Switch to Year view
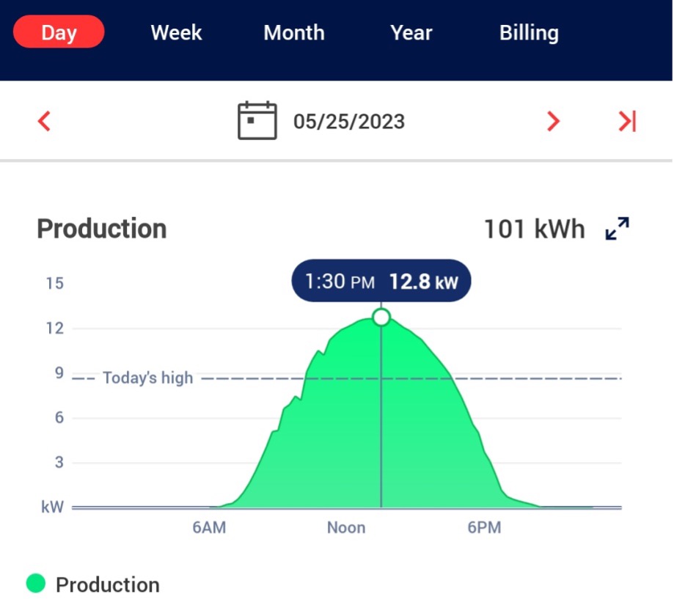The height and width of the screenshot is (616, 674). tap(411, 33)
